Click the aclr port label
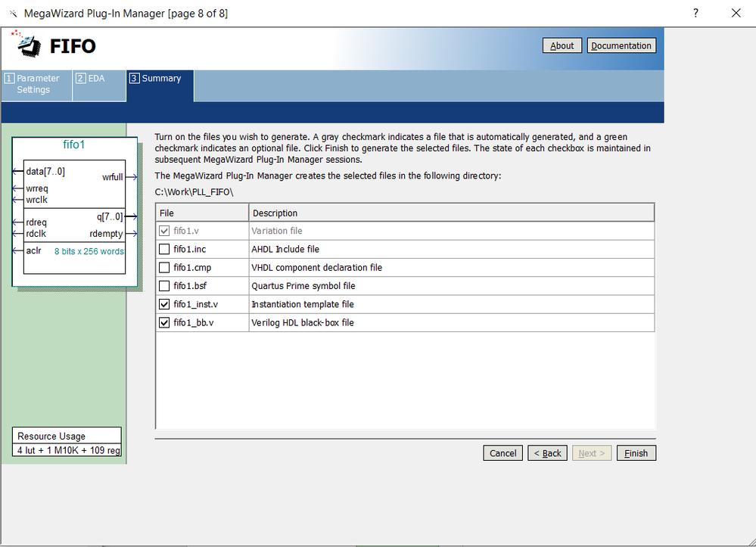The width and height of the screenshot is (756, 547). tap(34, 250)
